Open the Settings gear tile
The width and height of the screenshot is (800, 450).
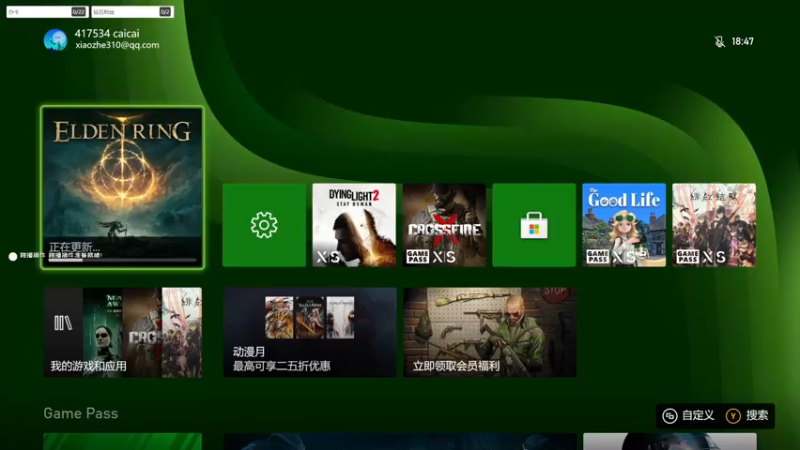coord(264,225)
